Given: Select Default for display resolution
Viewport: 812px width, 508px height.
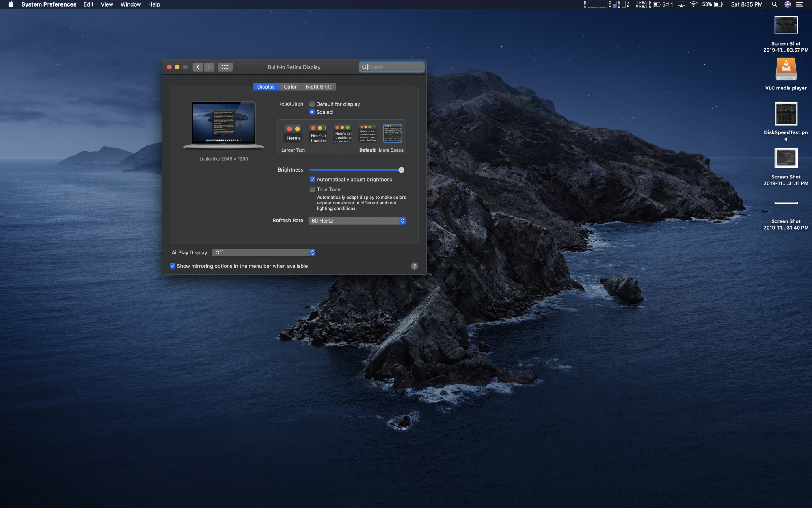Looking at the screenshot, I should (312, 104).
